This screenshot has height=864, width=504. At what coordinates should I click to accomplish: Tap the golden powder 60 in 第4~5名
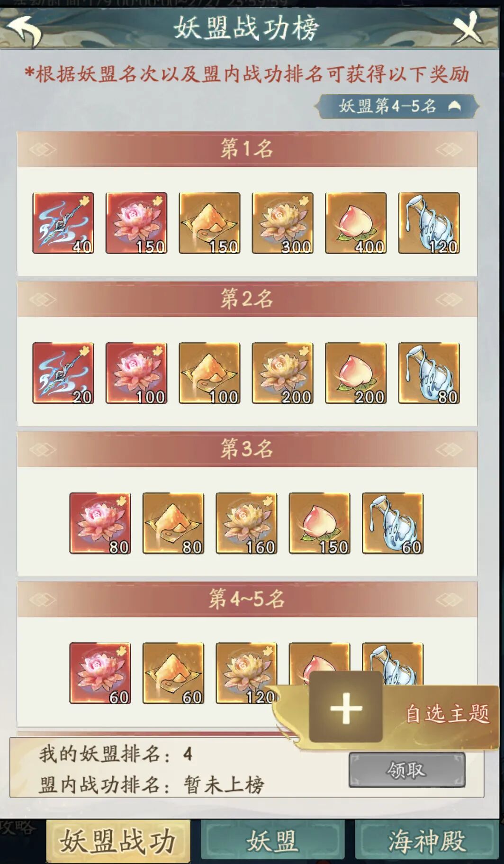click(x=173, y=673)
